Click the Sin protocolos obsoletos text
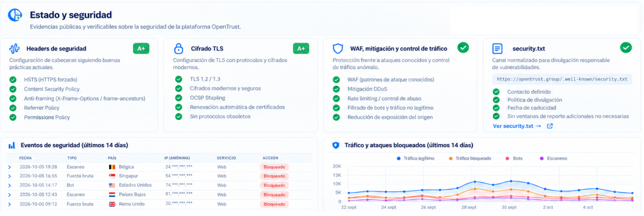This screenshot has height=216, width=644. click(x=220, y=116)
